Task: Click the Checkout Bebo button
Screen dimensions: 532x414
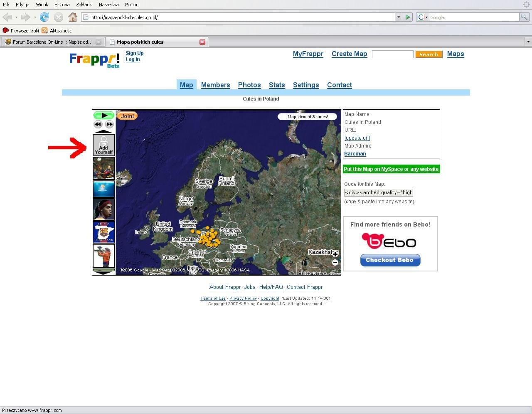Action: 390,260
